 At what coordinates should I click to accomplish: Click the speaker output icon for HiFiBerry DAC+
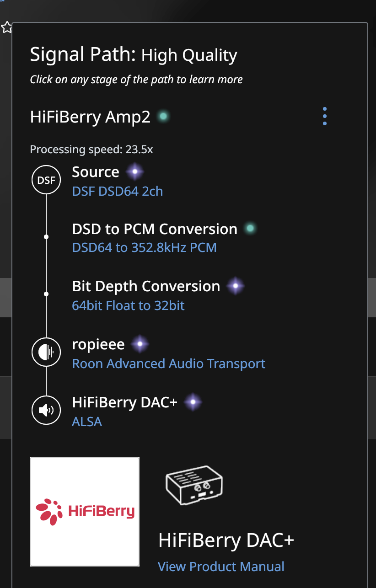click(x=46, y=410)
